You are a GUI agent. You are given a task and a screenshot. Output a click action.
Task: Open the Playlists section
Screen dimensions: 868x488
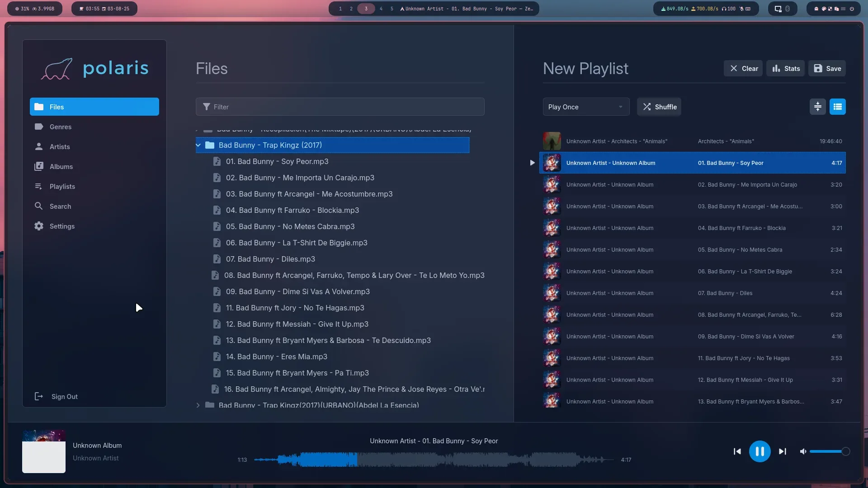pyautogui.click(x=94, y=186)
